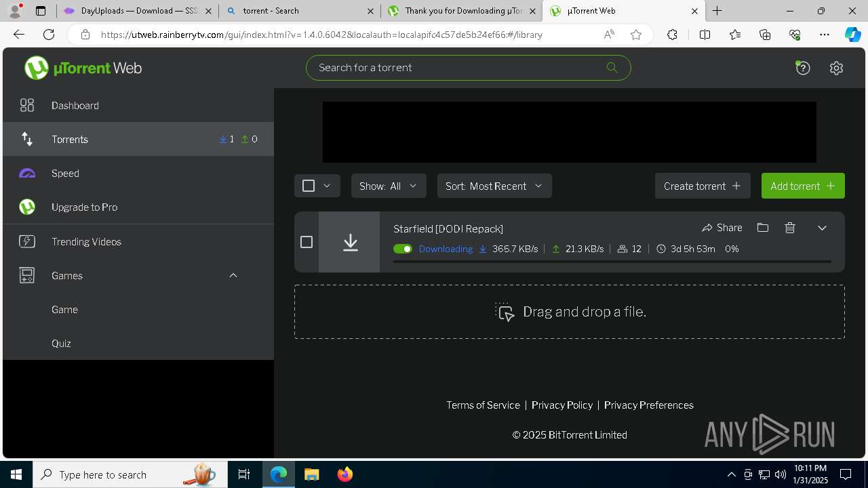Click Read aloud icon in address bar
868x488 pixels.
[609, 35]
